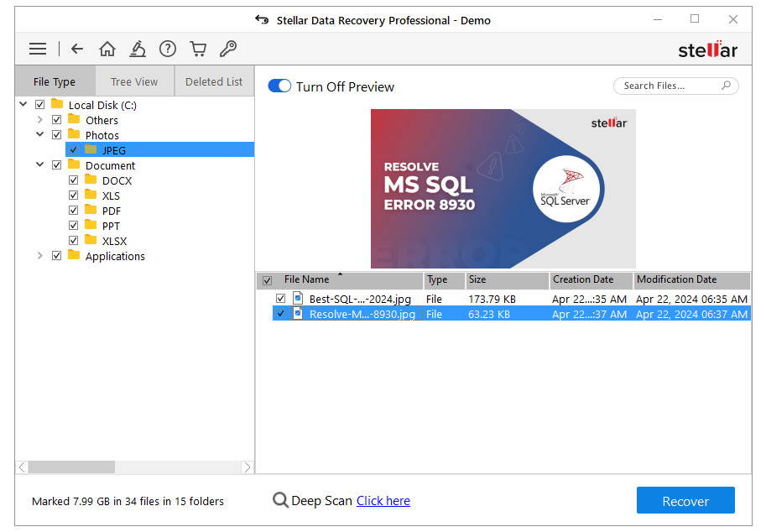This screenshot has width=766, height=532.
Task: Click the XLS folder icon
Action: (x=91, y=195)
